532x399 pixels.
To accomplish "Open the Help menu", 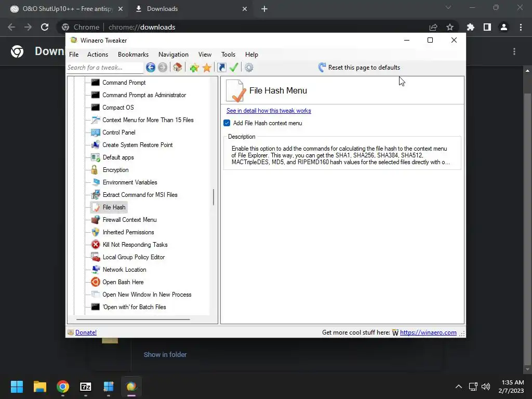I will (x=252, y=55).
